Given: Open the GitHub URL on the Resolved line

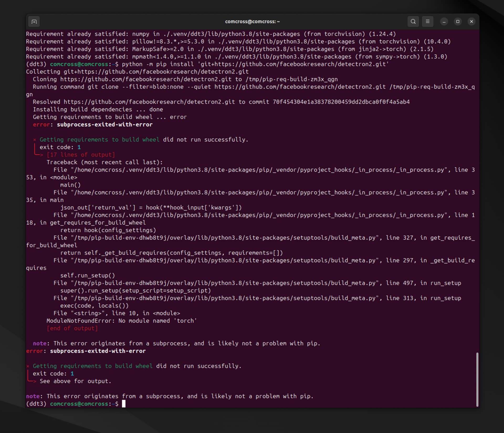Looking at the screenshot, I should click(149, 102).
